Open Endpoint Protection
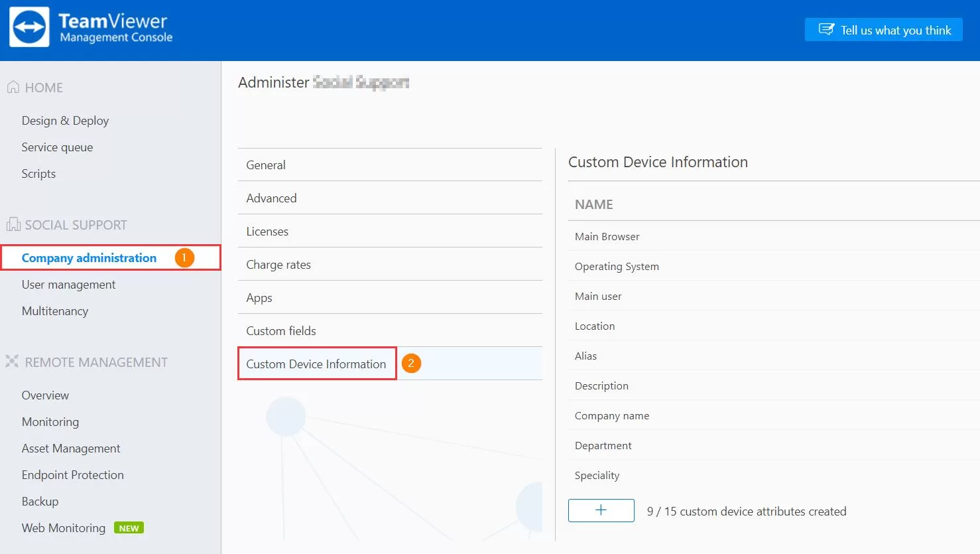Screen dimensions: 980x554 pos(73,474)
